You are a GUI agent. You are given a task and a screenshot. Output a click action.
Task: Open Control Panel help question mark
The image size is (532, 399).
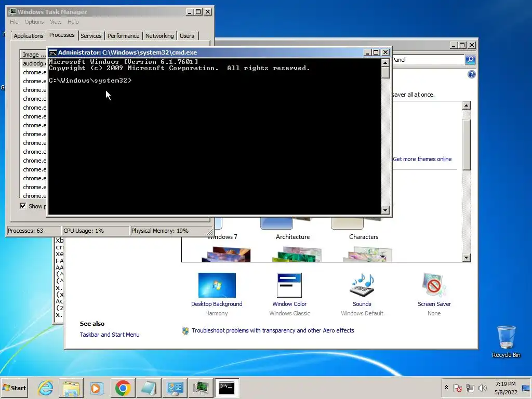472,74
